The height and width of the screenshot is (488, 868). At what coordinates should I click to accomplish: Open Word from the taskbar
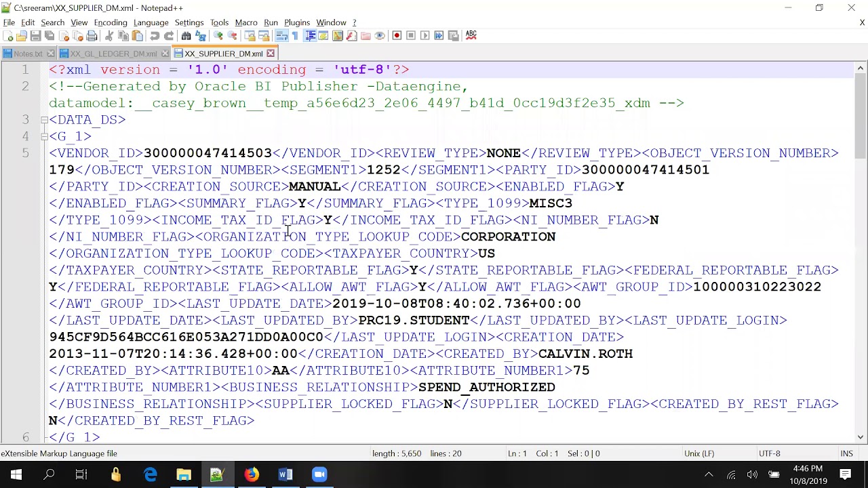285,474
